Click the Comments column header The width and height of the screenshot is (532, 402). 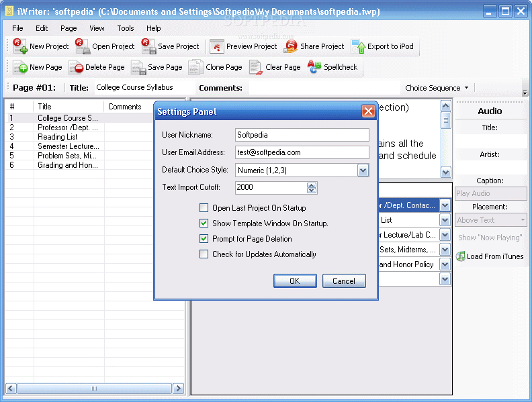coord(129,107)
